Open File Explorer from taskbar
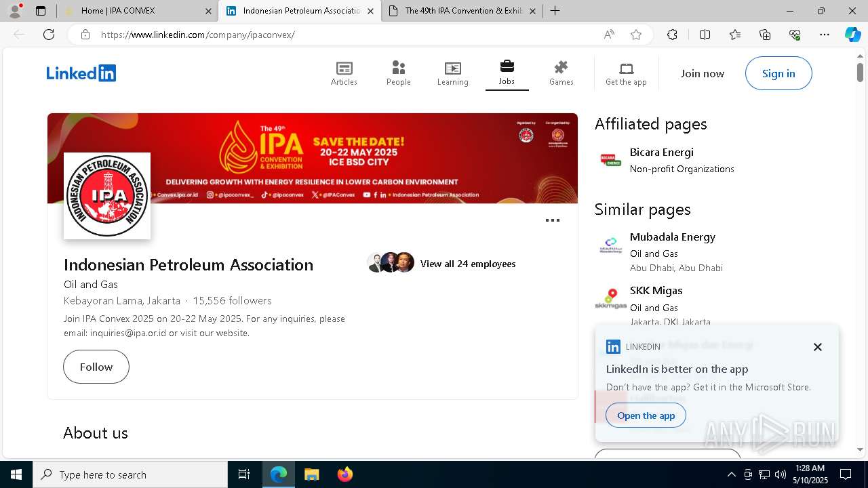This screenshot has height=488, width=868. [311, 474]
